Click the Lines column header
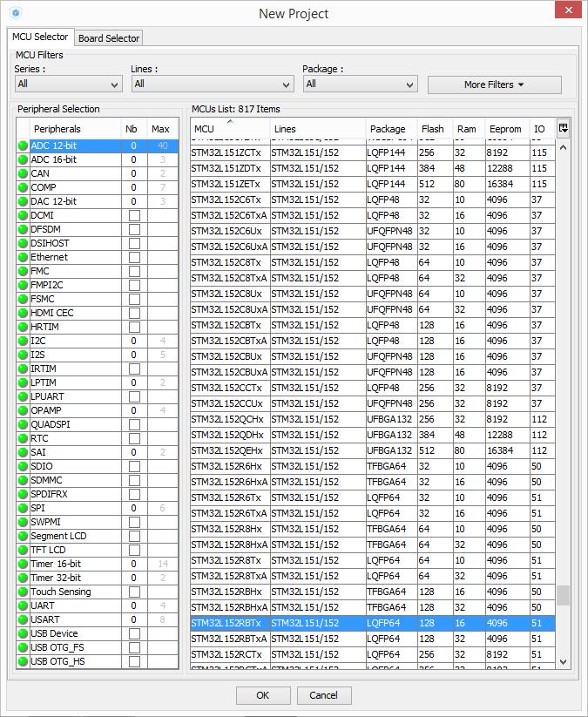The image size is (588, 717). pyautogui.click(x=318, y=129)
